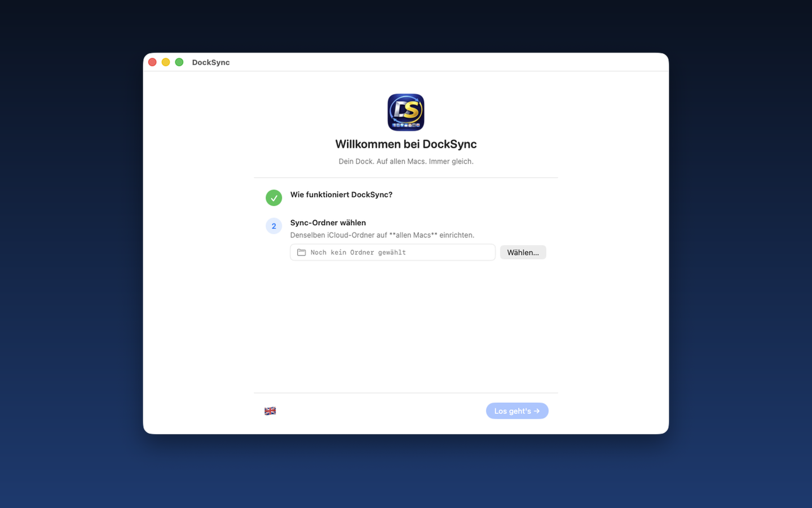Select the 'Sync-Ordner wählen' heading
Image resolution: width=812 pixels, height=508 pixels.
(x=328, y=223)
